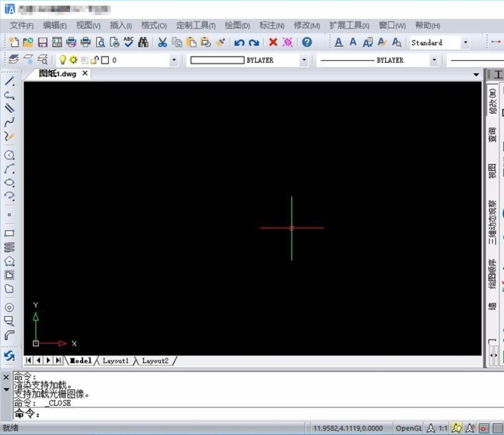Toggle highlighted annotation visibility status icon
The width and height of the screenshot is (504, 435).
[456, 428]
